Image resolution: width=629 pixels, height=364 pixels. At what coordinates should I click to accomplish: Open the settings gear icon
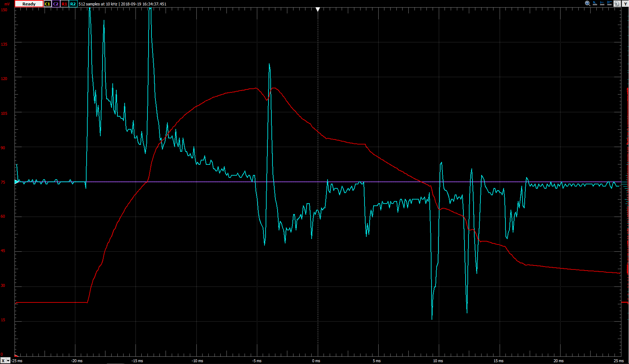pyautogui.click(x=617, y=4)
